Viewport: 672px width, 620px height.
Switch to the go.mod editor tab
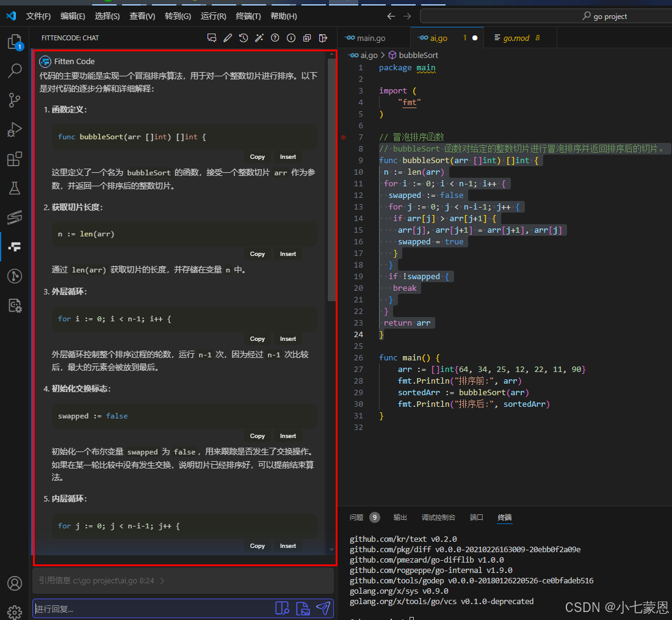[x=516, y=38]
